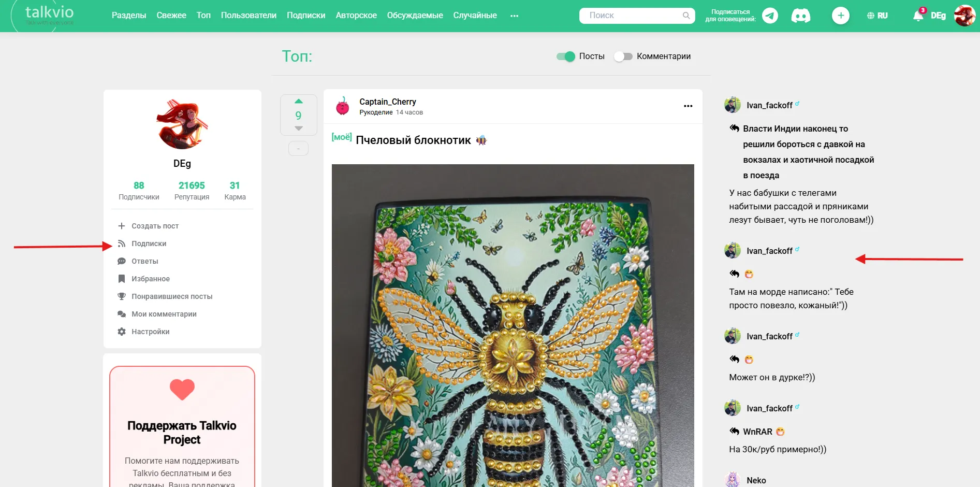The width and height of the screenshot is (980, 487).
Task: Expand the header more menu ellipsis
Action: (x=514, y=16)
